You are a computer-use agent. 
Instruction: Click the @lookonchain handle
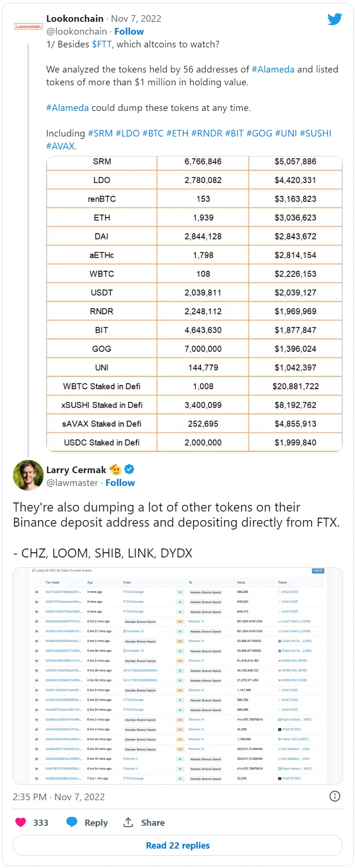point(77,32)
